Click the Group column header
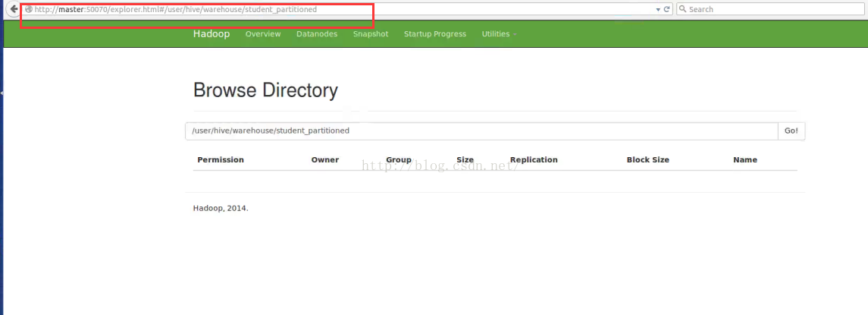The image size is (868, 315). (399, 159)
